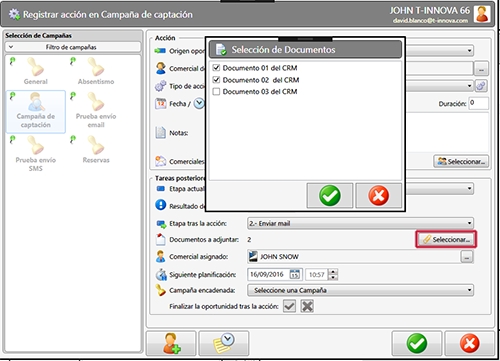
Task: Click the Resultado info icon
Action: point(161,205)
